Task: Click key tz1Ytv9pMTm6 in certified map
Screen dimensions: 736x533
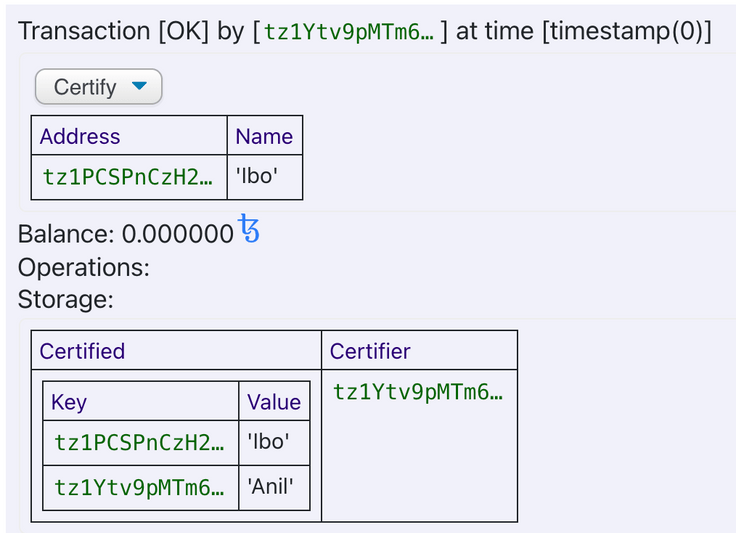Action: click(139, 487)
